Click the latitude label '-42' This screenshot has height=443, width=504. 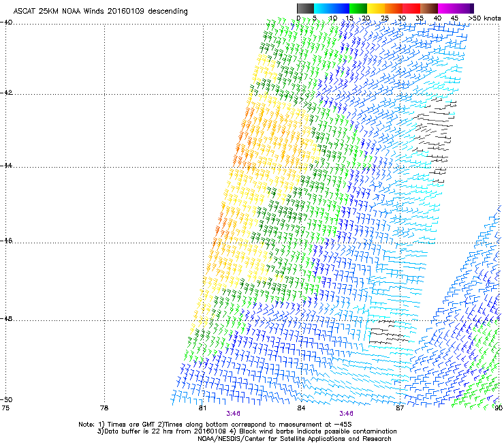click(6, 93)
